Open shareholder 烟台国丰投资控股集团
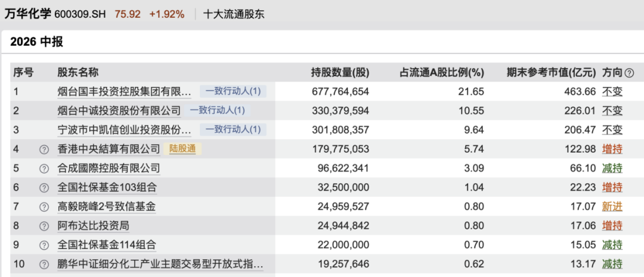The width and height of the screenshot is (644, 277). point(125,92)
